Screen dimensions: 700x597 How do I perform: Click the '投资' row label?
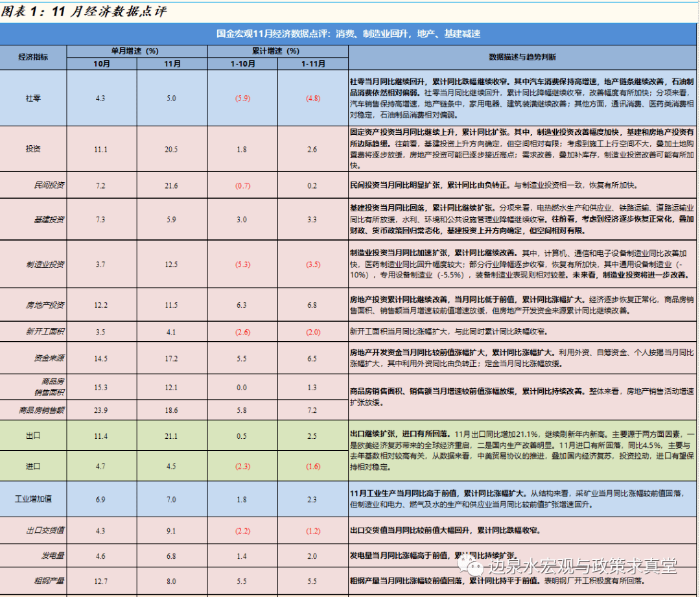coord(33,148)
